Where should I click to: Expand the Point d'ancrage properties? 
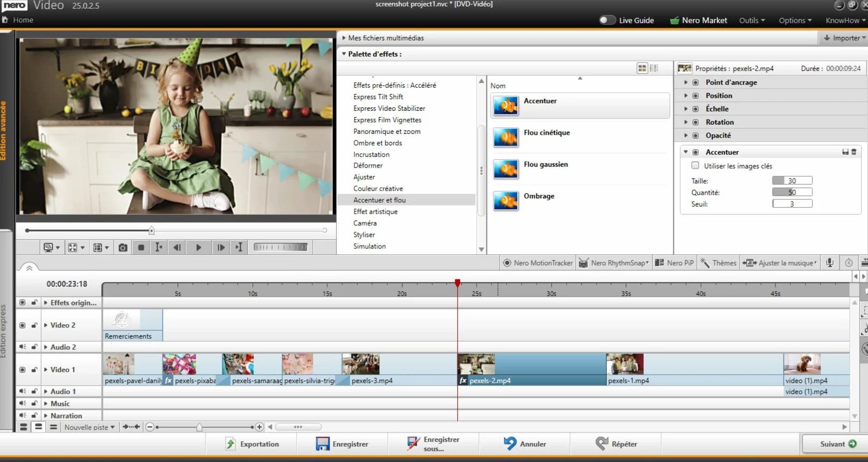point(686,82)
